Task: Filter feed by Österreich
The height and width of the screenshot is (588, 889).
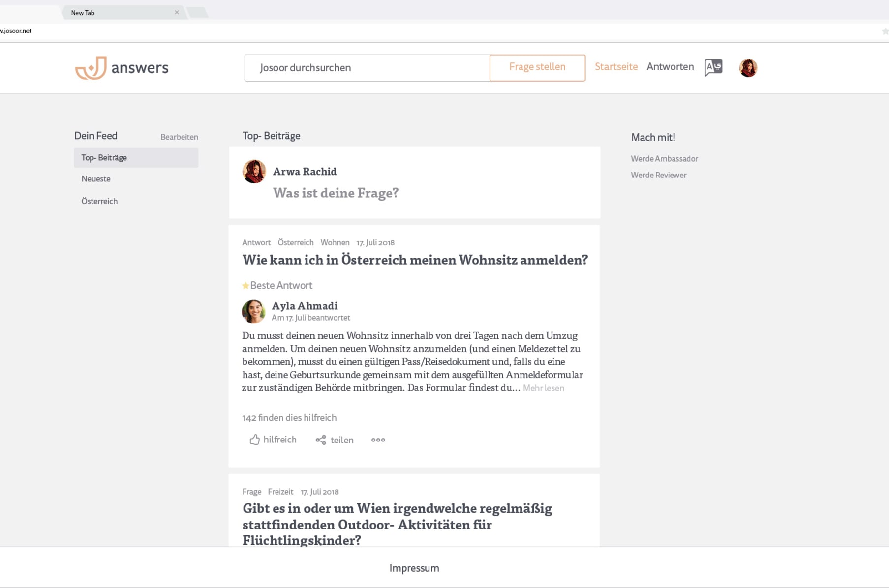Action: point(99,201)
